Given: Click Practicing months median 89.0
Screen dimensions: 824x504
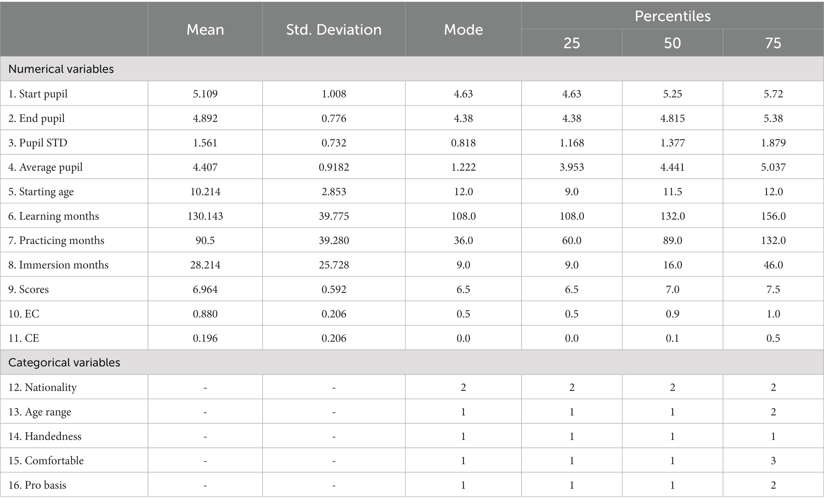Looking at the screenshot, I should pos(673,240).
